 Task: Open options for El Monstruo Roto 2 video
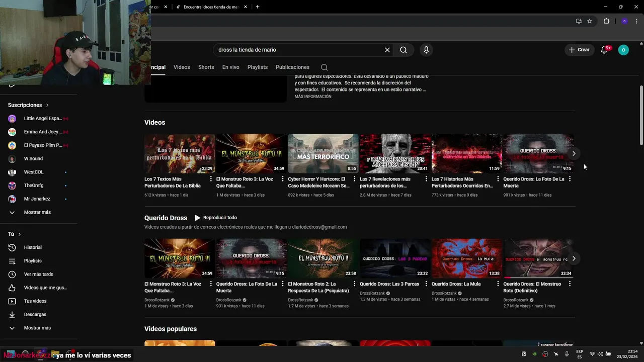pos(354,284)
